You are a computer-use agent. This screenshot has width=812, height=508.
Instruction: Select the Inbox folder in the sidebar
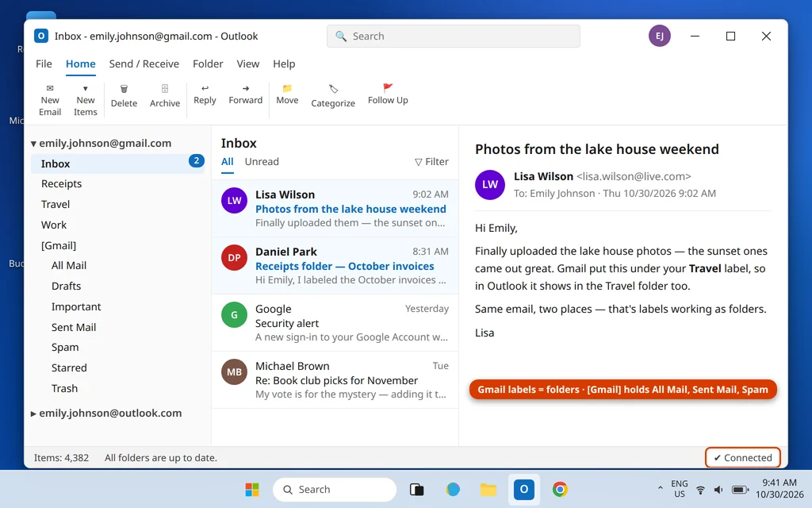(x=118, y=164)
